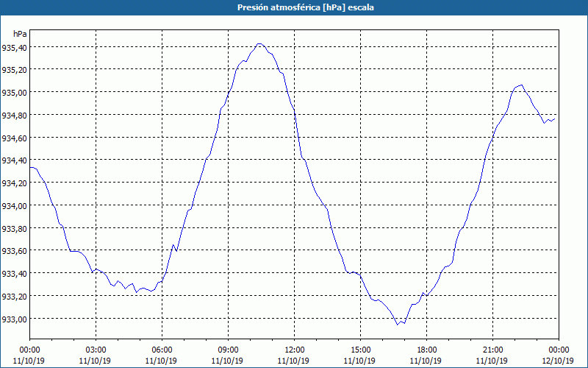The width and height of the screenshot is (588, 368).
Task: Click the 03:00 time axis label
Action: click(96, 350)
